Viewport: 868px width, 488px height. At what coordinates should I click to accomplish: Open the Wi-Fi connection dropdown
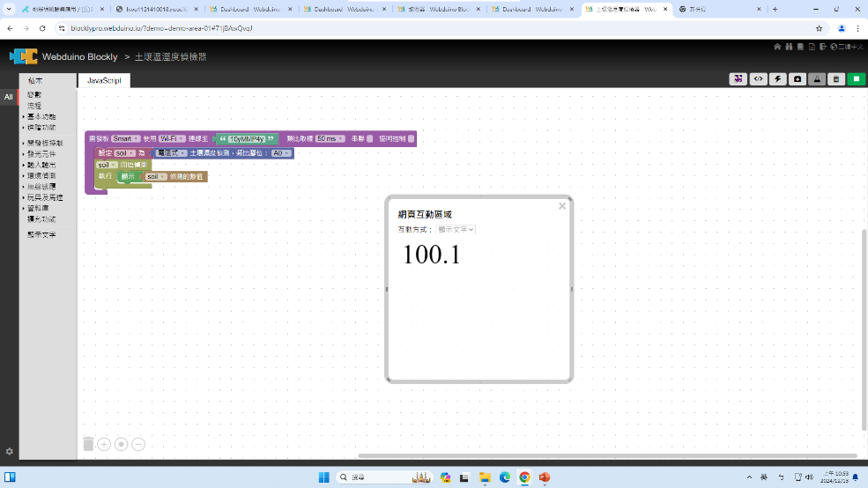point(173,138)
